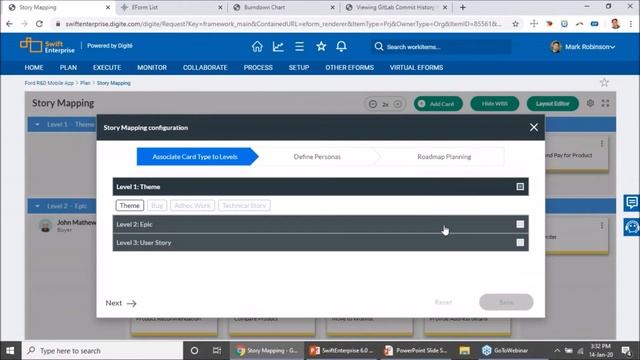This screenshot has height=360, width=640.
Task: Open the PLAN menu
Action: (68, 67)
